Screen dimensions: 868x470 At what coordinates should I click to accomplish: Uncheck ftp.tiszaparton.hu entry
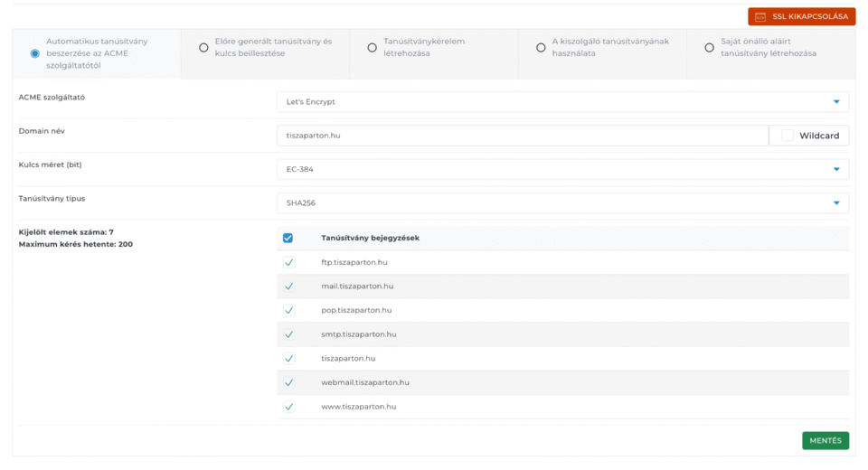tap(288, 262)
